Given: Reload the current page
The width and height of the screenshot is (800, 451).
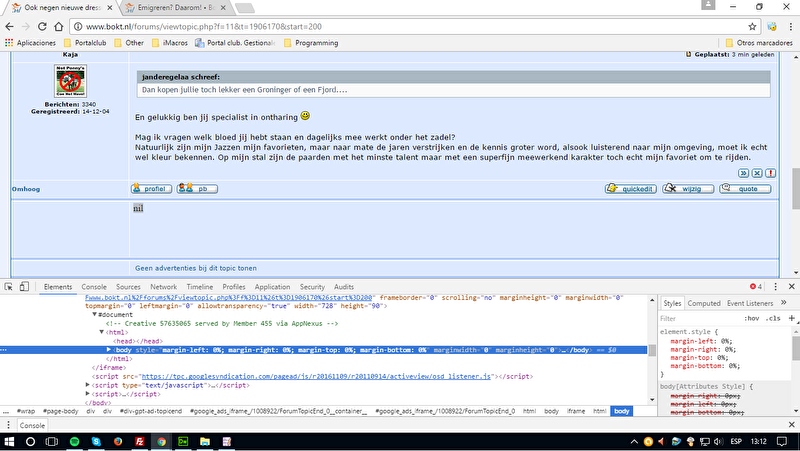Looking at the screenshot, I should point(42,27).
